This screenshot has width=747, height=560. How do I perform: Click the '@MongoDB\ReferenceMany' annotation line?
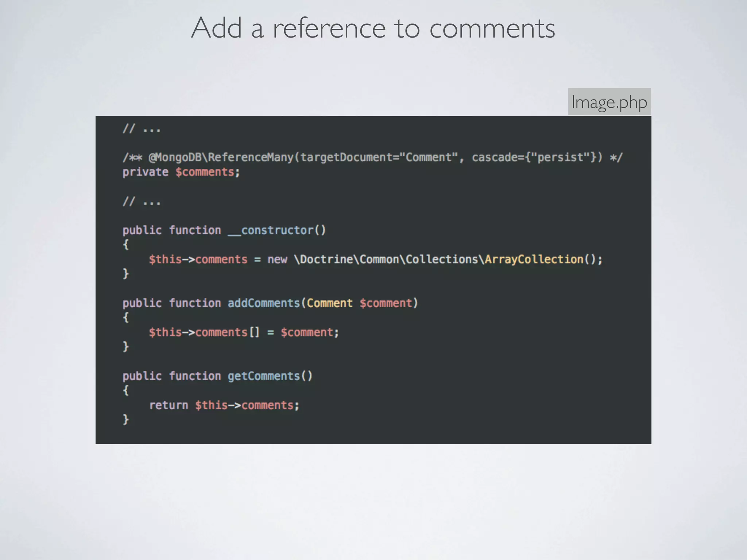373,157
